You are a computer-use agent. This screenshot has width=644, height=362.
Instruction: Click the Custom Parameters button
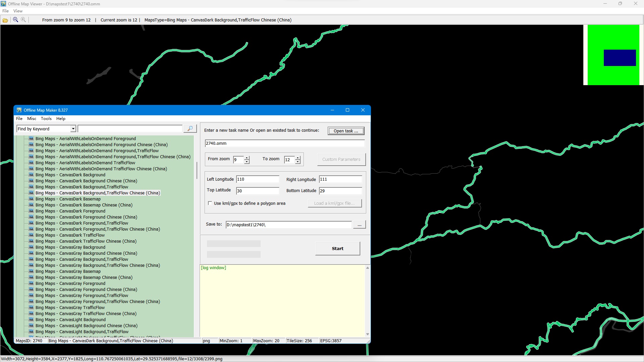(x=341, y=159)
